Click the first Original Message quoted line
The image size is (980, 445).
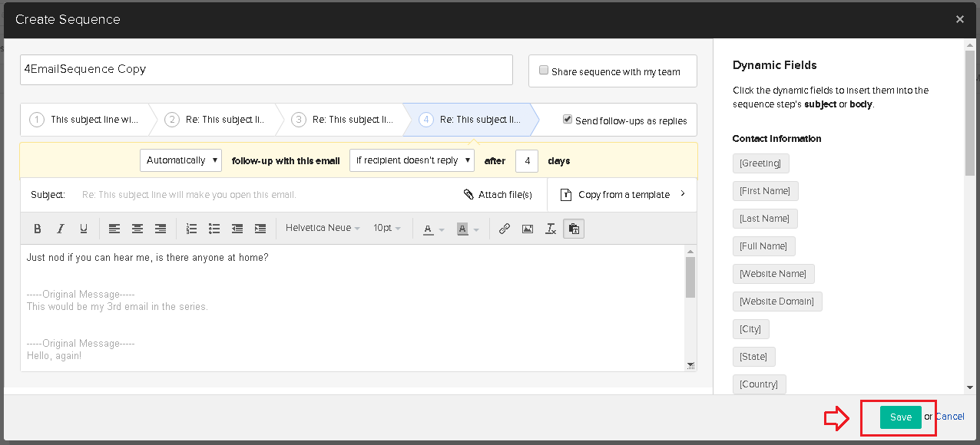81,295
